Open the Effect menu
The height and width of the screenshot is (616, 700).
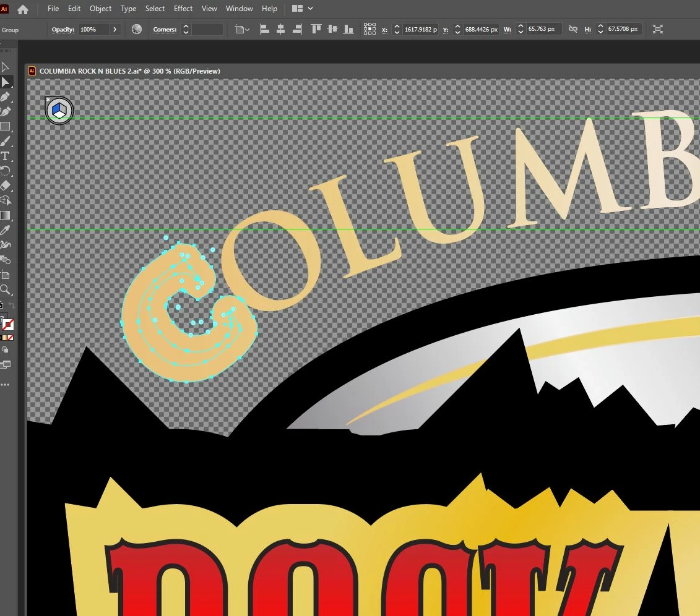[183, 9]
